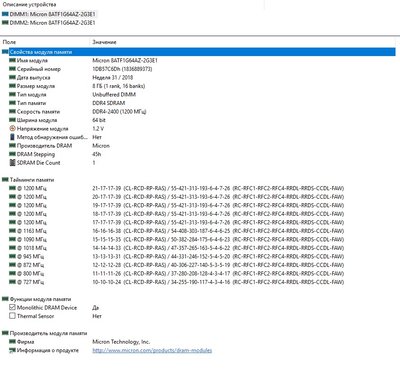The width and height of the screenshot is (400, 371).
Task: Click the Производитель модуля памяти section icon
Action: pos(5,333)
